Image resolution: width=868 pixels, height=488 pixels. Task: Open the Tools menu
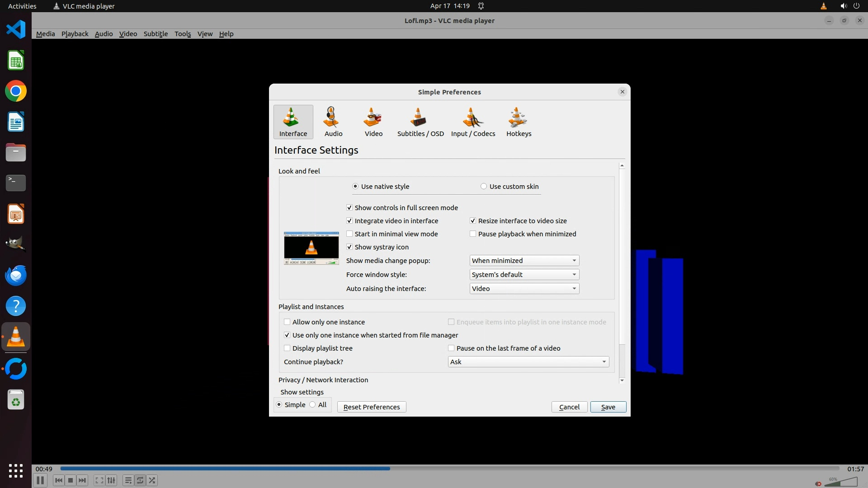183,34
